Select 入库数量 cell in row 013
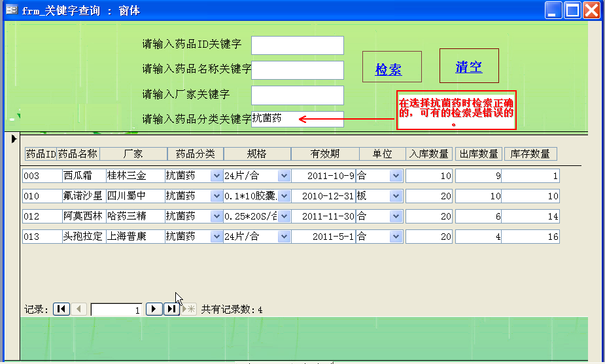 428,237
